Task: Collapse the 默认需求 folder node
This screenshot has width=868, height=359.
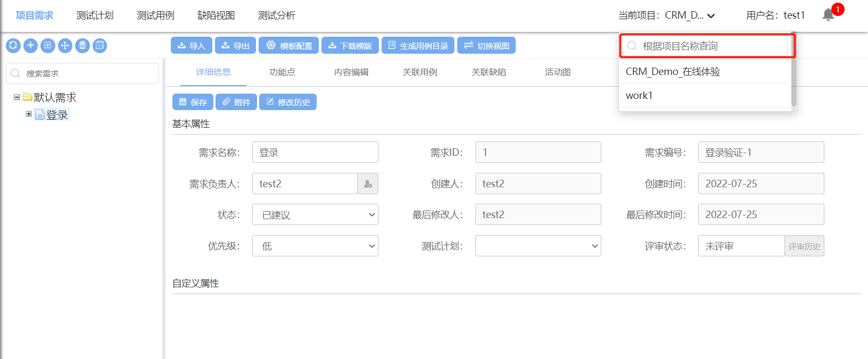Action: click(x=17, y=97)
